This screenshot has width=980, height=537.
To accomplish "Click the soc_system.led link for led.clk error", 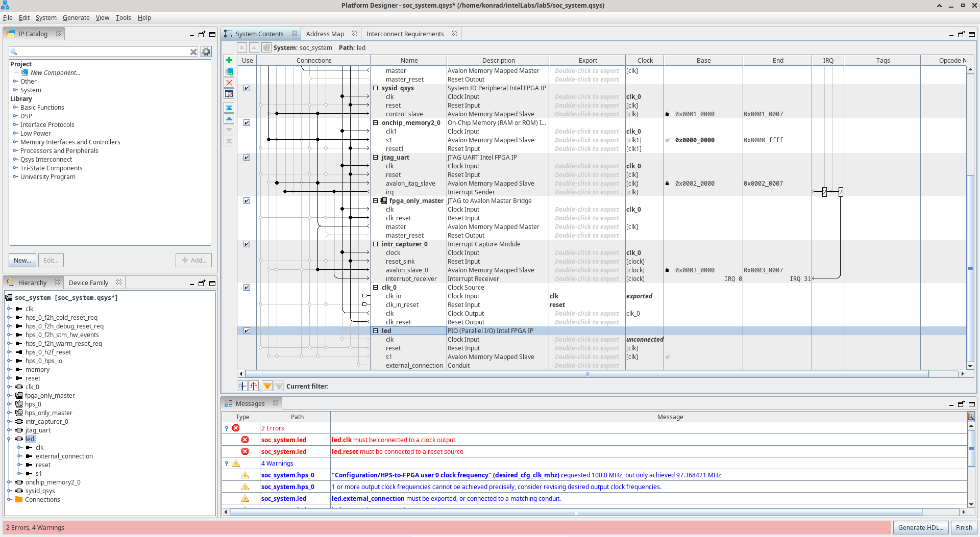I will point(284,440).
